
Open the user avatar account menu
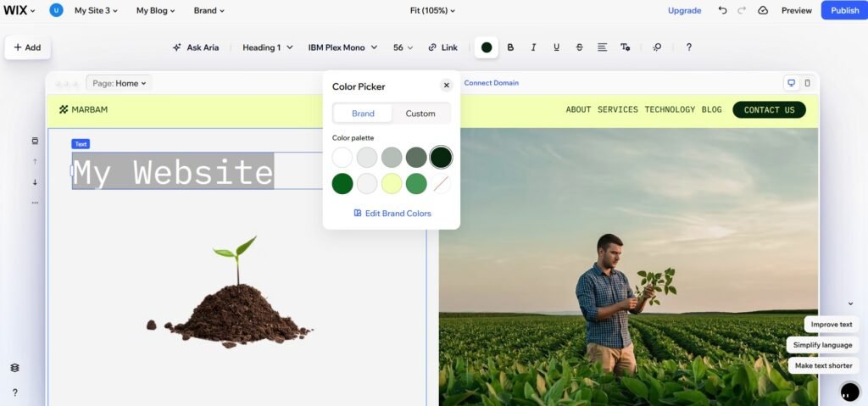(56, 10)
